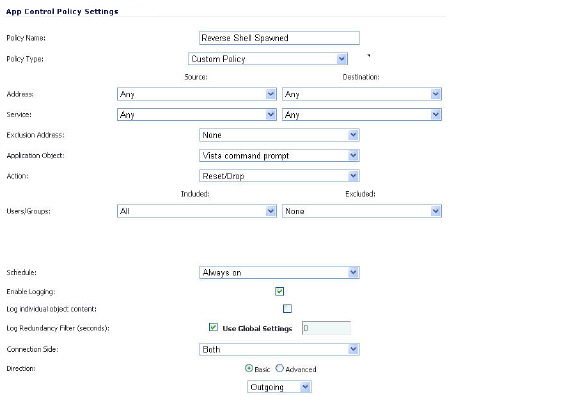
Task: Select the Advanced direction radio button
Action: 280,368
